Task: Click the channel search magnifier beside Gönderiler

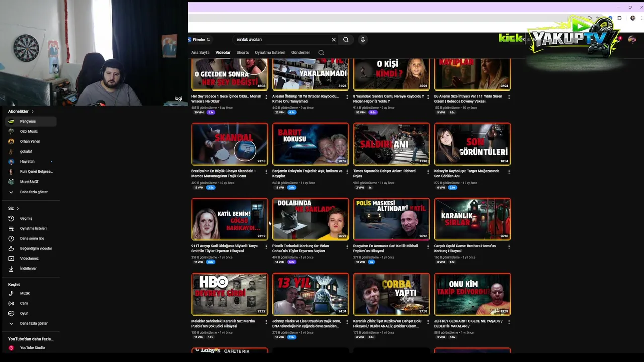Action: 321,52
